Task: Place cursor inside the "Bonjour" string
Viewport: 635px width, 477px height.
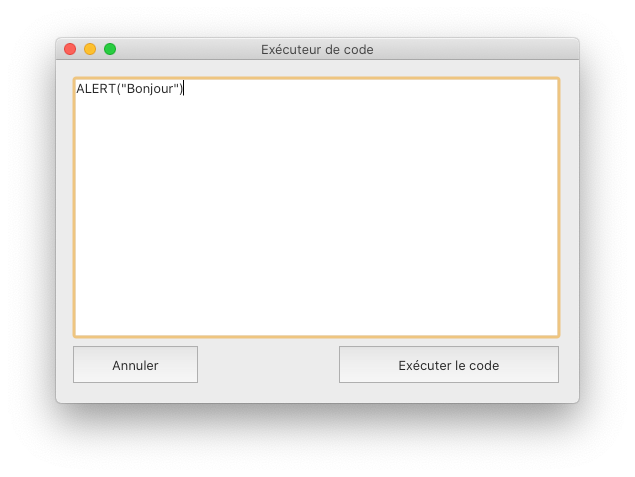Action: (149, 89)
